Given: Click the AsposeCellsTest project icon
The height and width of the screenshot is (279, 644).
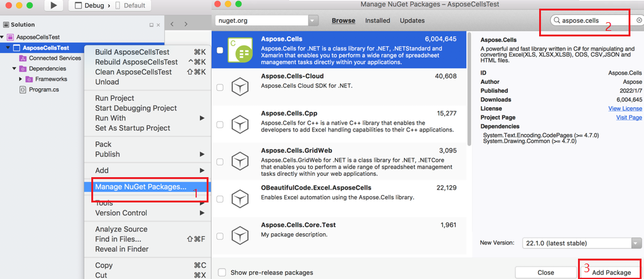Looking at the screenshot, I should point(17,48).
